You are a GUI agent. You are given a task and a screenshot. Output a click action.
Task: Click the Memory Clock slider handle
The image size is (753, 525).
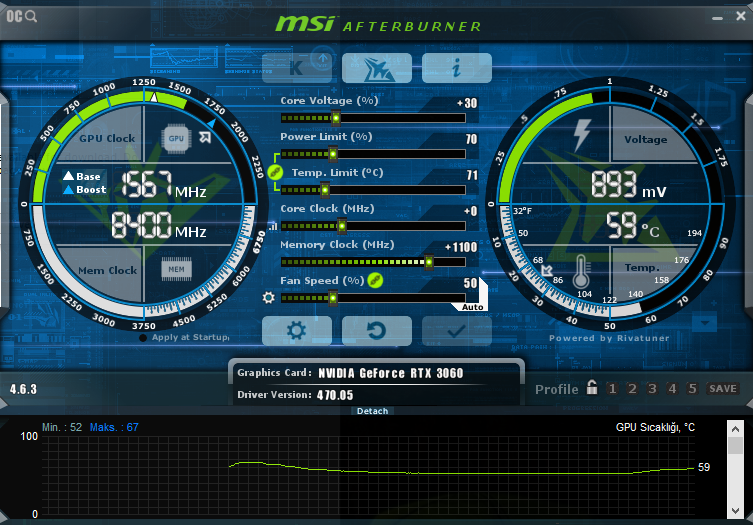tap(429, 262)
